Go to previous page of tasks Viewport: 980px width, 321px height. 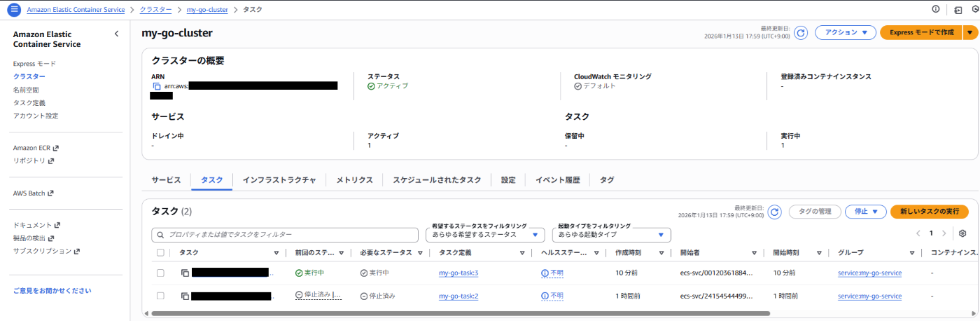tap(918, 233)
